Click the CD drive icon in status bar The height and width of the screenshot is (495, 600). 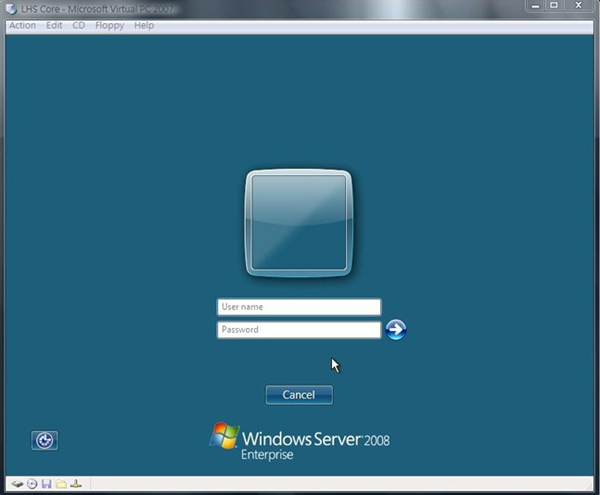(x=32, y=484)
